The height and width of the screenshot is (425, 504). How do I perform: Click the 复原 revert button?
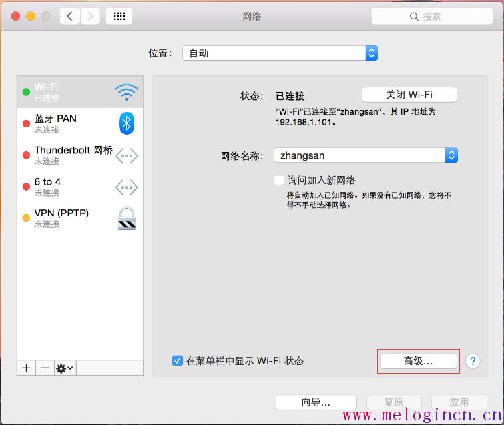[393, 402]
